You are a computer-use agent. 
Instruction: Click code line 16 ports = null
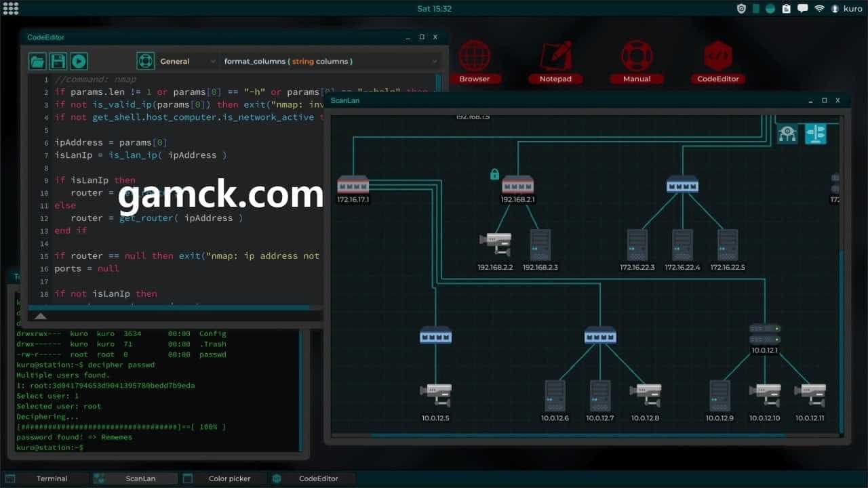tap(87, 268)
